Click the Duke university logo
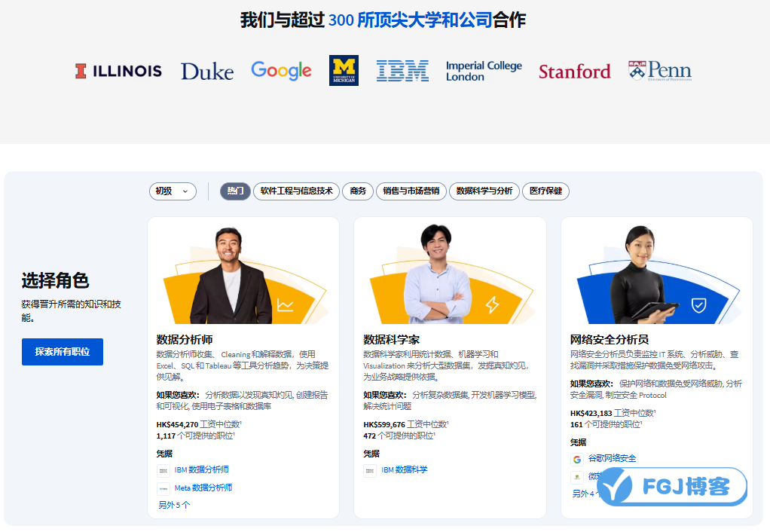Screen dimensions: 770x532 click(207, 72)
